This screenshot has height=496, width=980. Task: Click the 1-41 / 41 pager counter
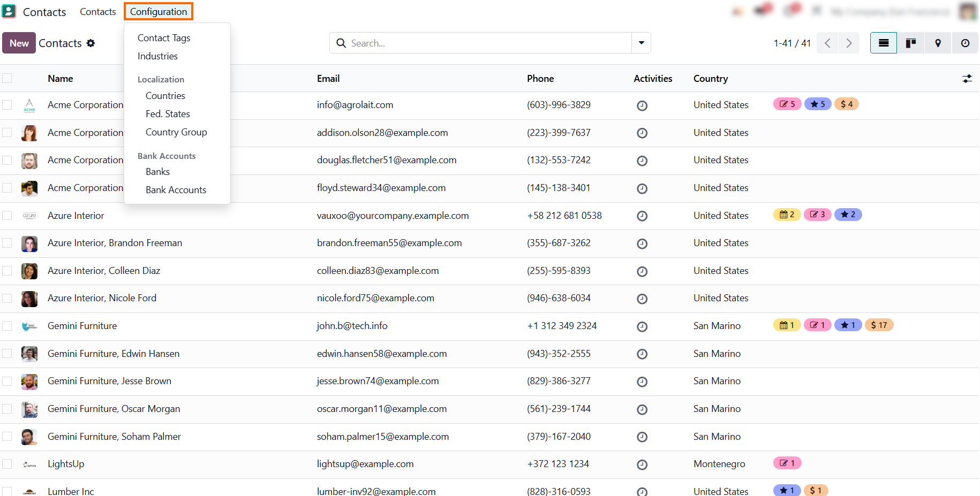(792, 43)
